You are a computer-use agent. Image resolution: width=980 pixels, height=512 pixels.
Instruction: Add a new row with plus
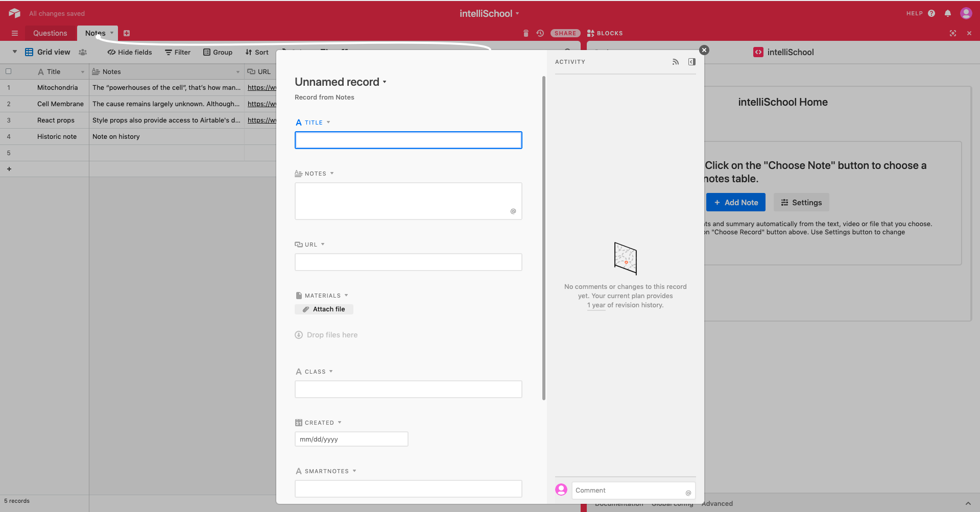point(9,169)
